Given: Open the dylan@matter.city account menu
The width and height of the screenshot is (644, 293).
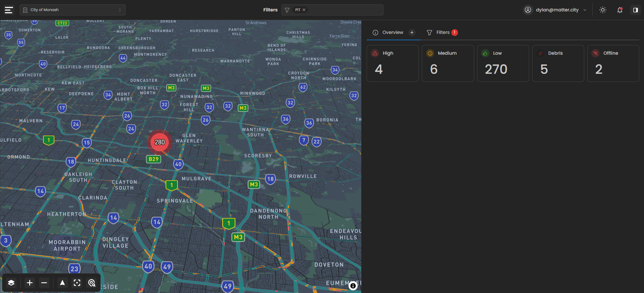Looking at the screenshot, I should click(x=555, y=10).
